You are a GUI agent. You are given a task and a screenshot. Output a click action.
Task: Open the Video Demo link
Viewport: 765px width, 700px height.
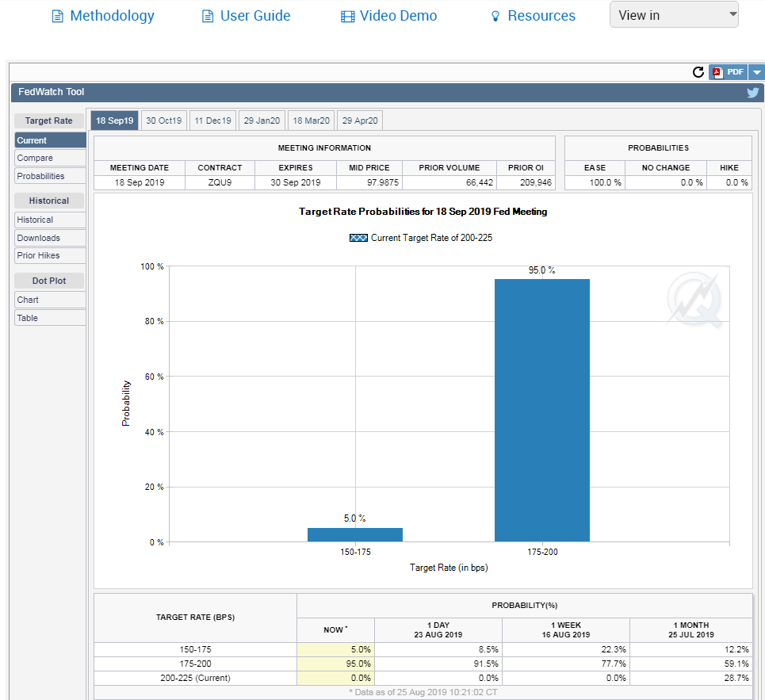(x=398, y=16)
